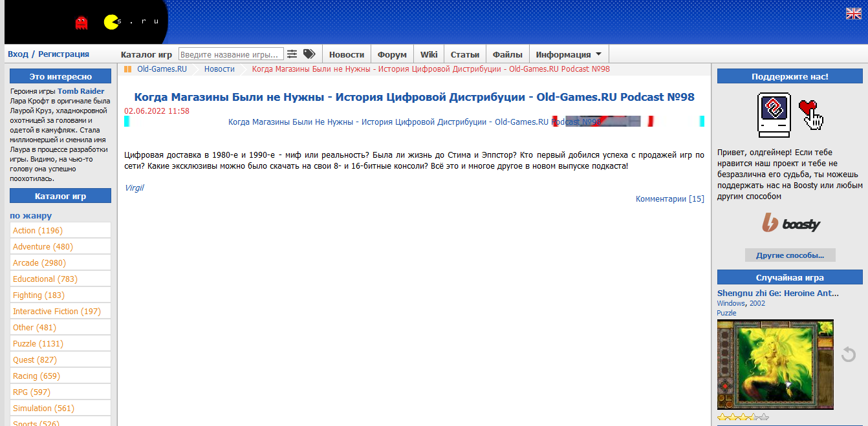Click the Поддержите нас! header
The height and width of the screenshot is (426, 868).
pyautogui.click(x=790, y=76)
